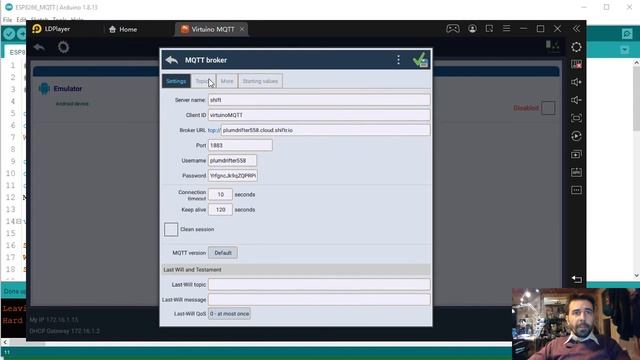Open the Starting values tab
Viewport: 640px width, 360px height.
click(x=260, y=81)
